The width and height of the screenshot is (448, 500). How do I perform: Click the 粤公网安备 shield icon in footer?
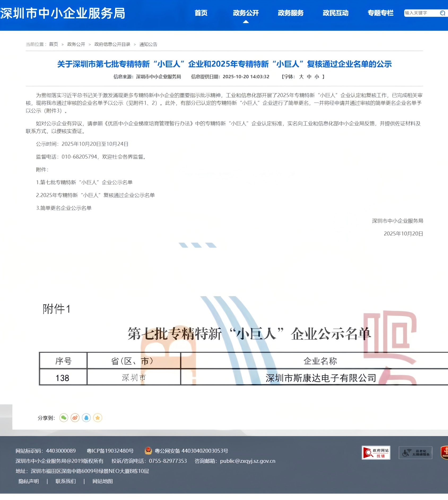[148, 450]
